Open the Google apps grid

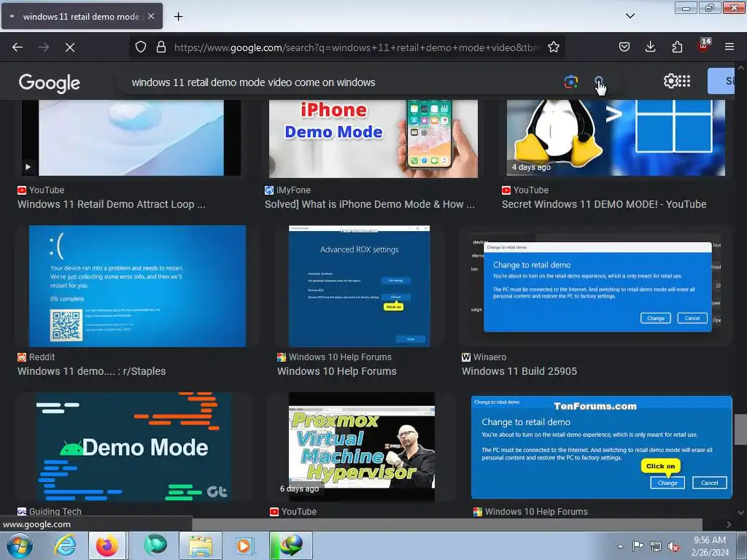[684, 81]
